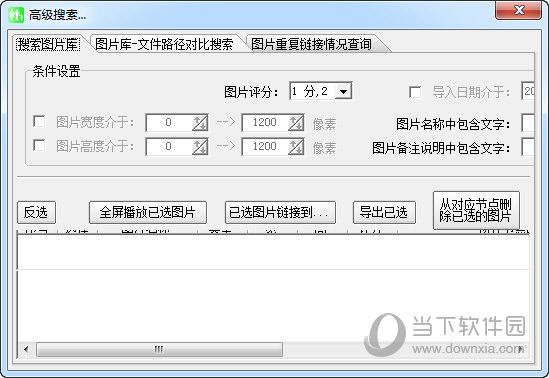Open the 图片库-文件路径对比搜索 tab
This screenshot has height=378, width=549.
pos(164,44)
